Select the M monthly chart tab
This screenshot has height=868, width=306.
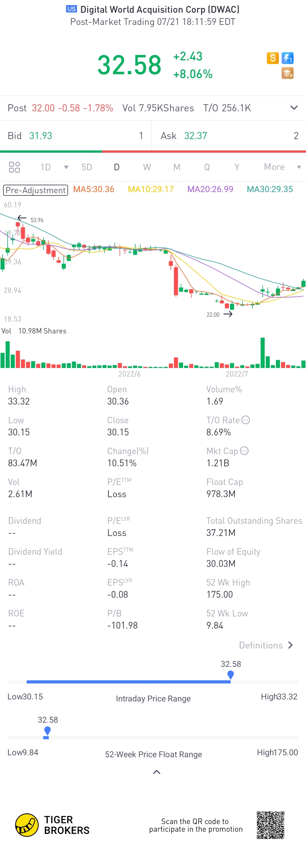pos(177,167)
